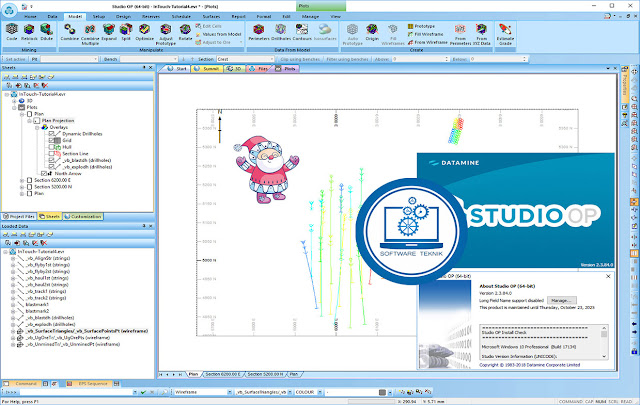Click the command line input field
Image resolution: width=640 pixels, height=405 pixels.
pyautogui.click(x=76, y=392)
